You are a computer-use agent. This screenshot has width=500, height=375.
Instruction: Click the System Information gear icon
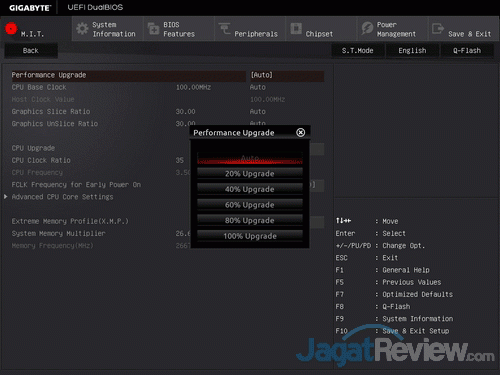point(82,29)
